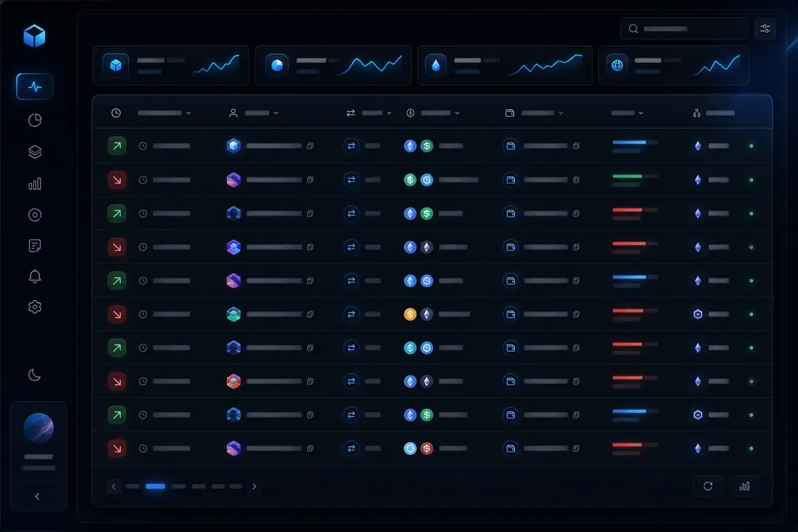Expand the swap arrows column header dropdown

click(389, 113)
